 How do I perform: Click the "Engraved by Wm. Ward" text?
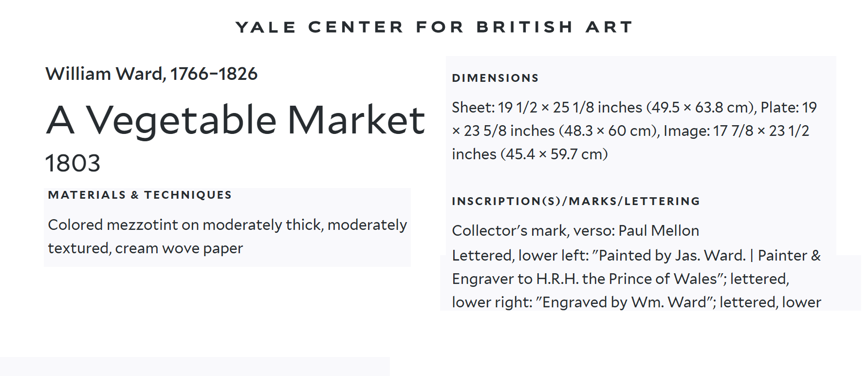[625, 302]
